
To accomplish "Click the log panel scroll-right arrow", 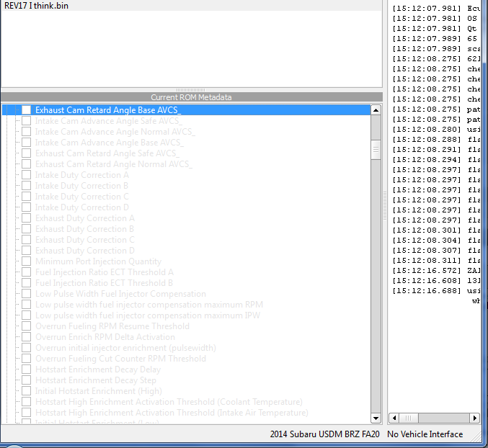I will 474,418.
